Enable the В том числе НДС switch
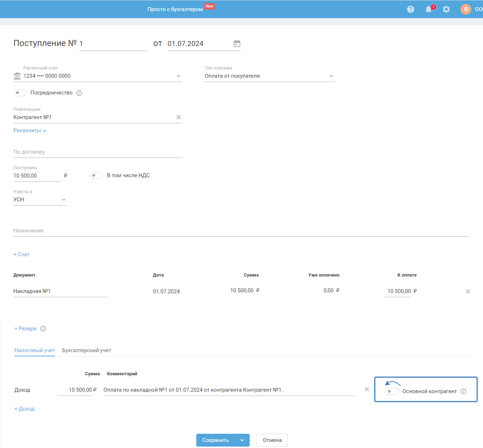Image resolution: width=483 pixels, height=448 pixels. tap(96, 175)
